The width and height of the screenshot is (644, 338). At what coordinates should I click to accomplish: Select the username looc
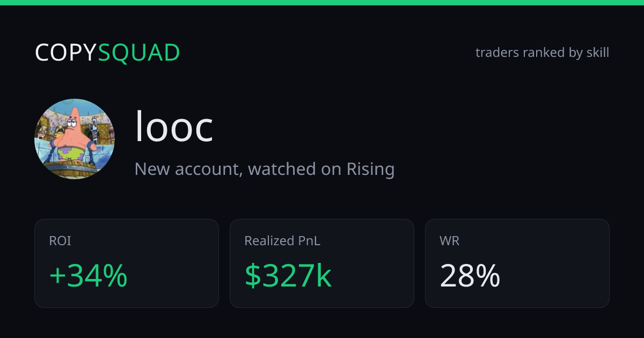point(174,126)
